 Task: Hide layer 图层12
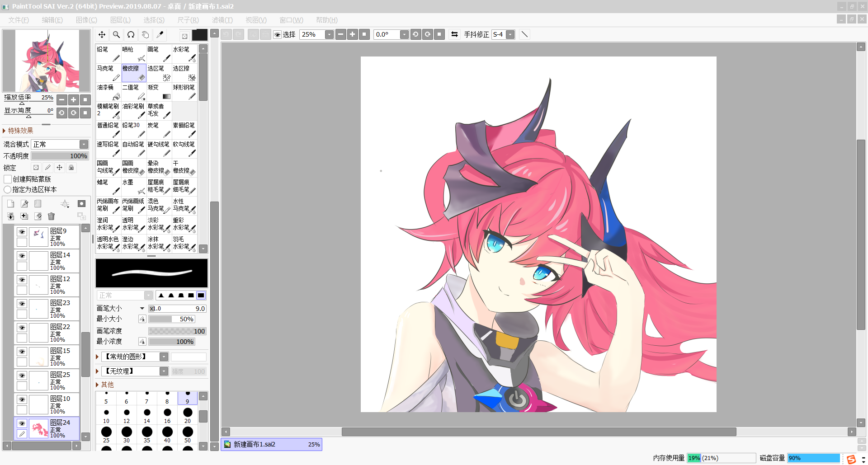tap(22, 280)
